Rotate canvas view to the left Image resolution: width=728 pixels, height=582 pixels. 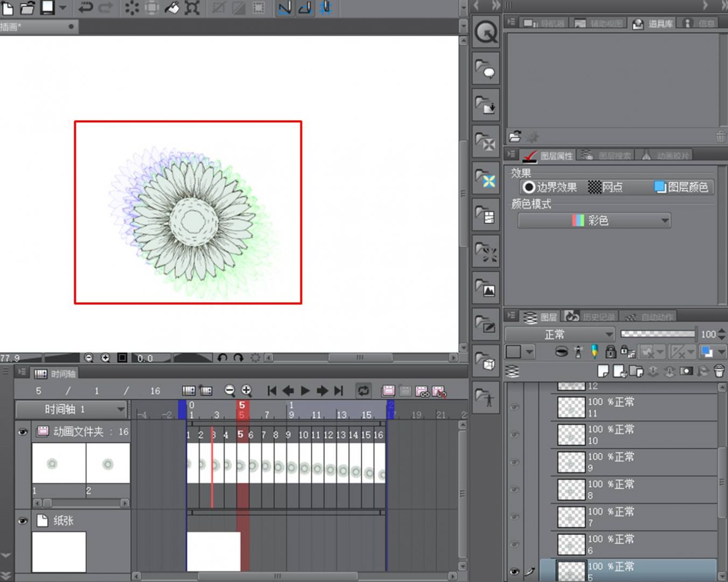coord(222,358)
